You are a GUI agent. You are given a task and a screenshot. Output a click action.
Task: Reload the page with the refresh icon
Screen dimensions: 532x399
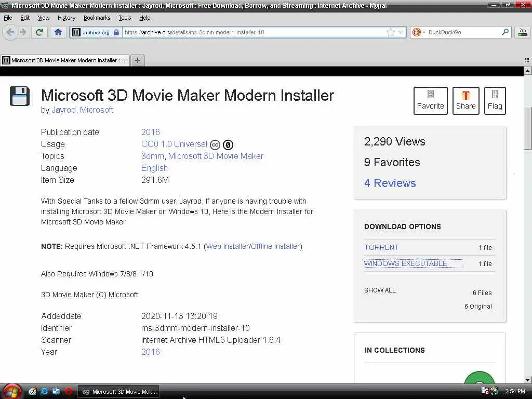click(x=39, y=32)
